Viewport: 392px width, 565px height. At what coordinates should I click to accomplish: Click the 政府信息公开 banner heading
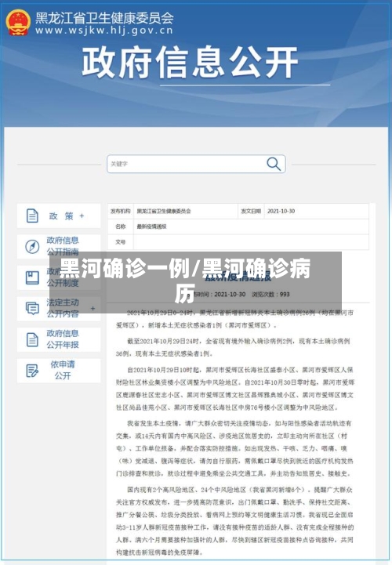(x=190, y=63)
